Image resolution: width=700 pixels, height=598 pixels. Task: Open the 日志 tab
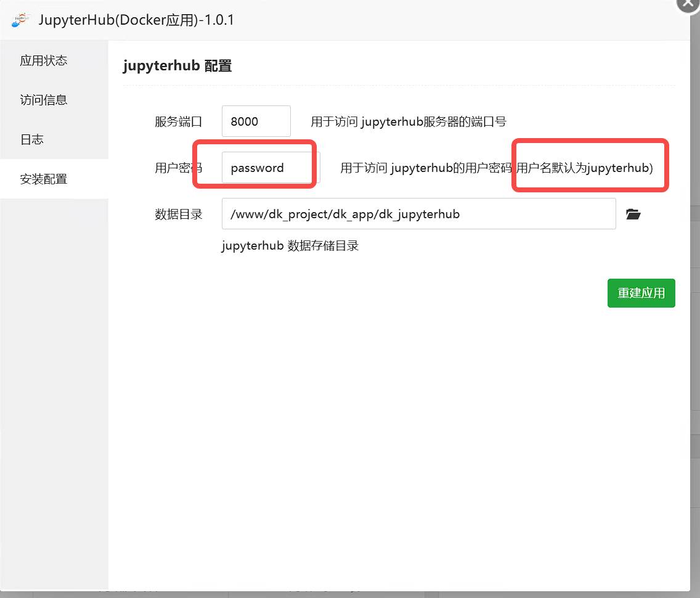point(54,139)
